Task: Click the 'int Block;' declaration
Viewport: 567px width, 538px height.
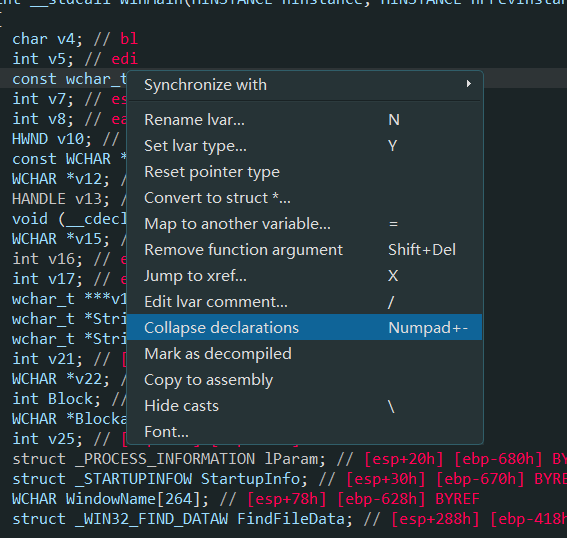Action: (x=57, y=399)
